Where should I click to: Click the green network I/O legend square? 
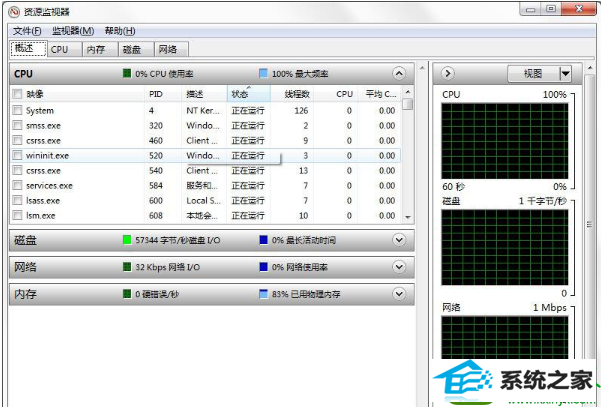tap(127, 267)
